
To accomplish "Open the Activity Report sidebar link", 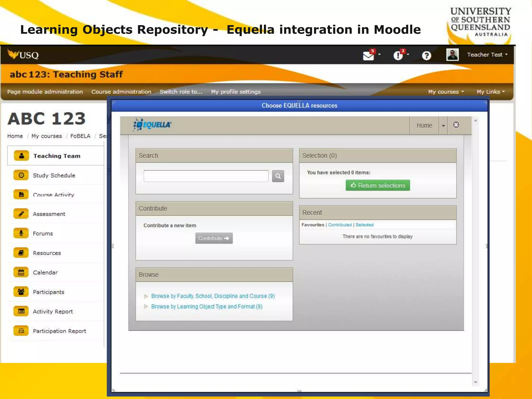I will point(53,311).
